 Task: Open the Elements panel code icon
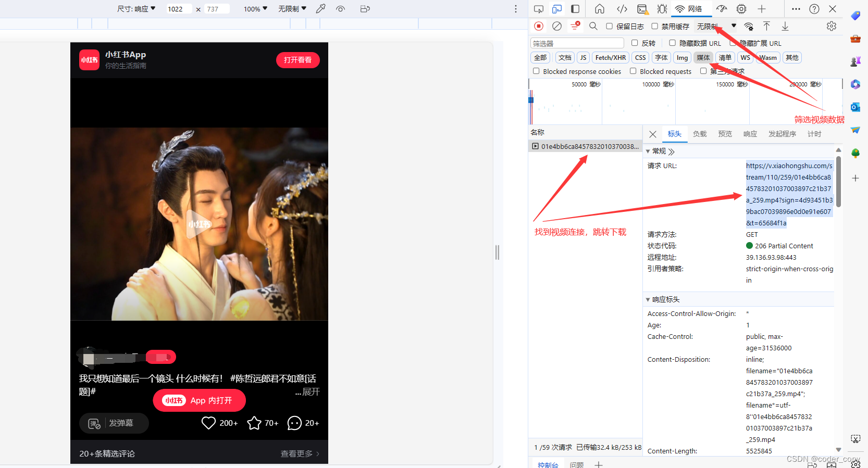click(622, 9)
